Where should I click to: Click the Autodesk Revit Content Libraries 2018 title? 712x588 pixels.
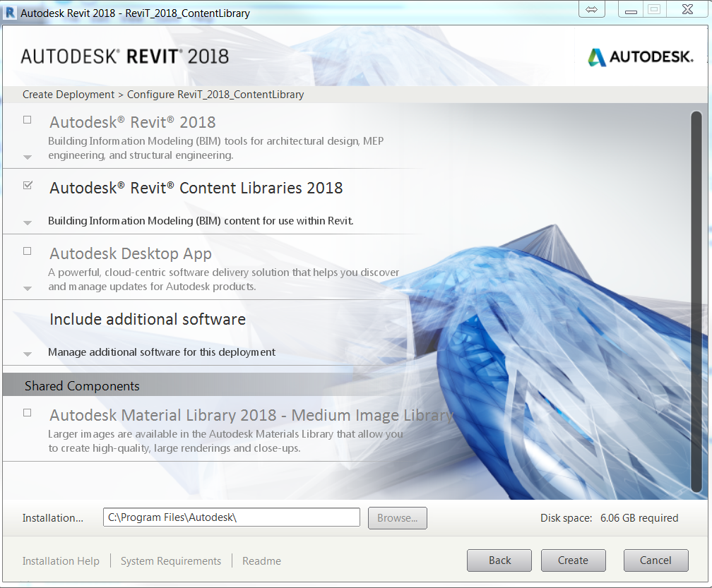tap(196, 188)
